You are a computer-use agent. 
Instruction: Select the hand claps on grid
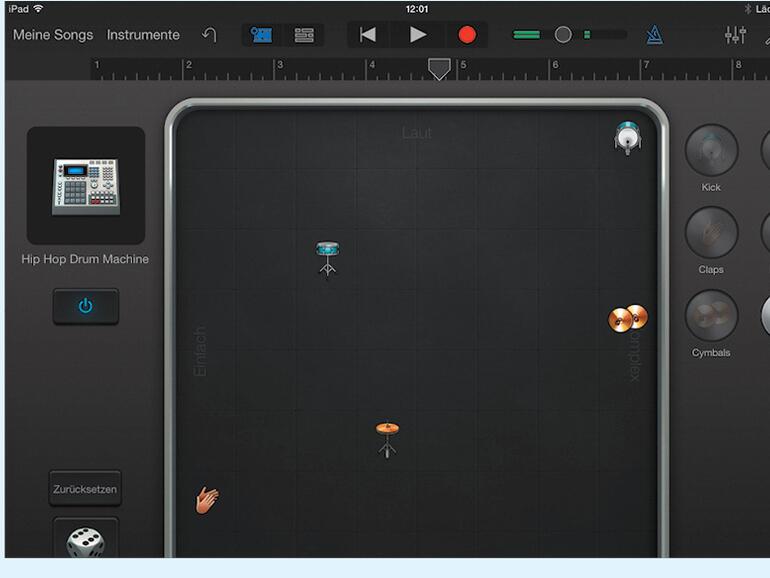coord(207,500)
